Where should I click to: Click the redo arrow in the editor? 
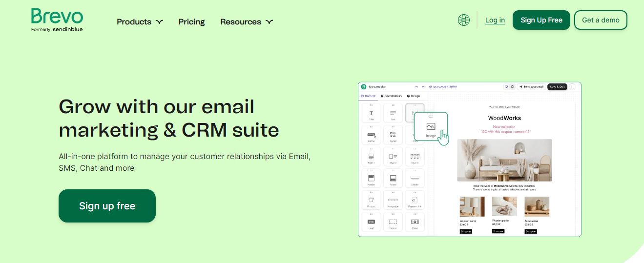point(423,87)
